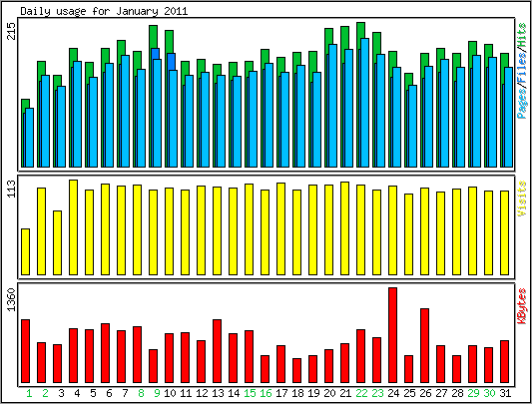Select day label 31

[x=505, y=393]
